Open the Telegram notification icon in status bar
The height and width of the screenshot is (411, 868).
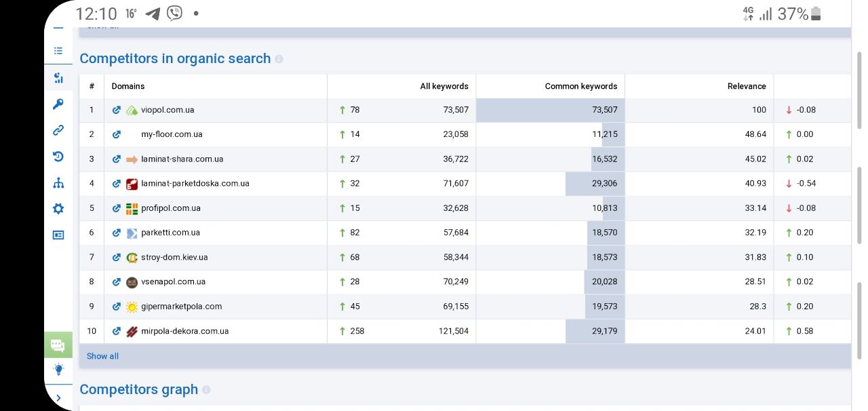click(153, 14)
